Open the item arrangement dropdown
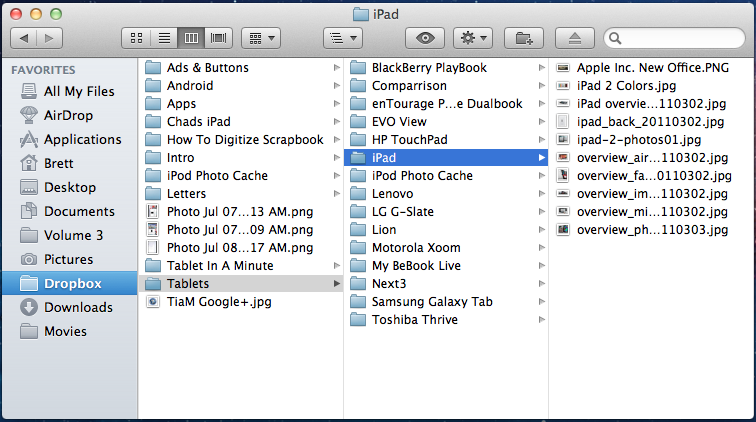756x422 pixels. (x=261, y=38)
